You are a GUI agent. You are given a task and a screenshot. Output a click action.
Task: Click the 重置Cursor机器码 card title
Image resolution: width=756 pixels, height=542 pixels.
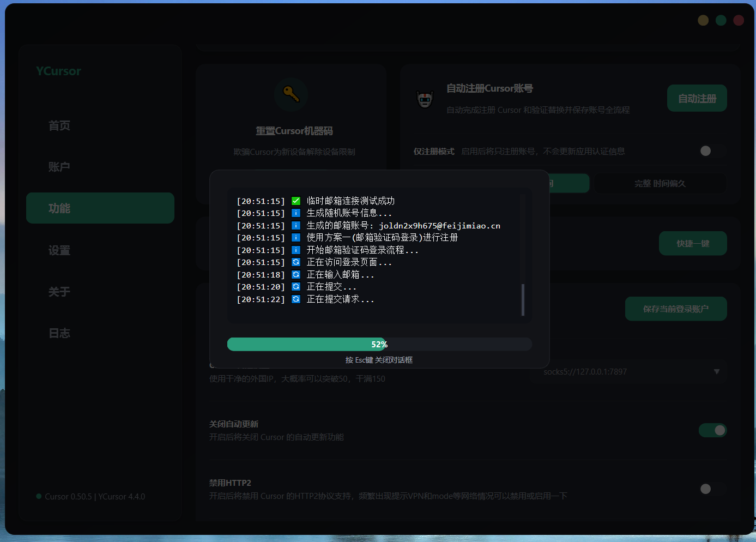(294, 131)
